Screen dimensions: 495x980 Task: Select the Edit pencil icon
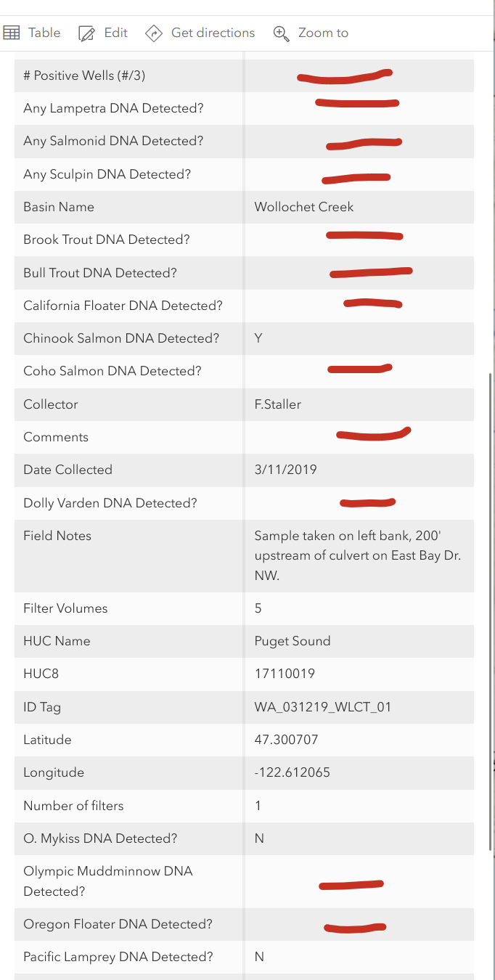86,32
